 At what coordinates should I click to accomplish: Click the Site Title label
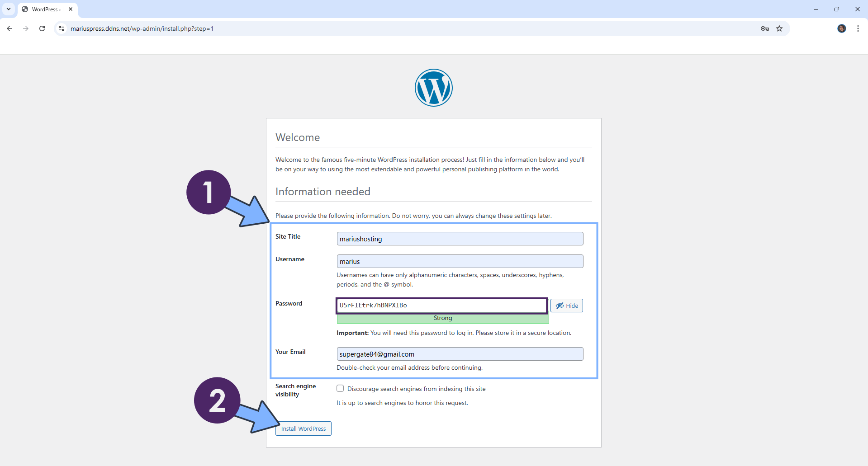(288, 236)
